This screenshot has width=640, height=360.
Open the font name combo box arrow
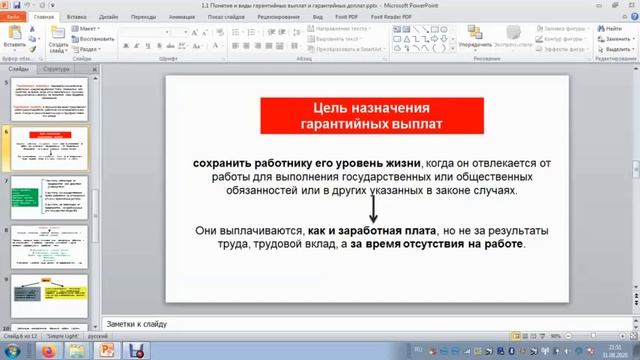click(167, 32)
